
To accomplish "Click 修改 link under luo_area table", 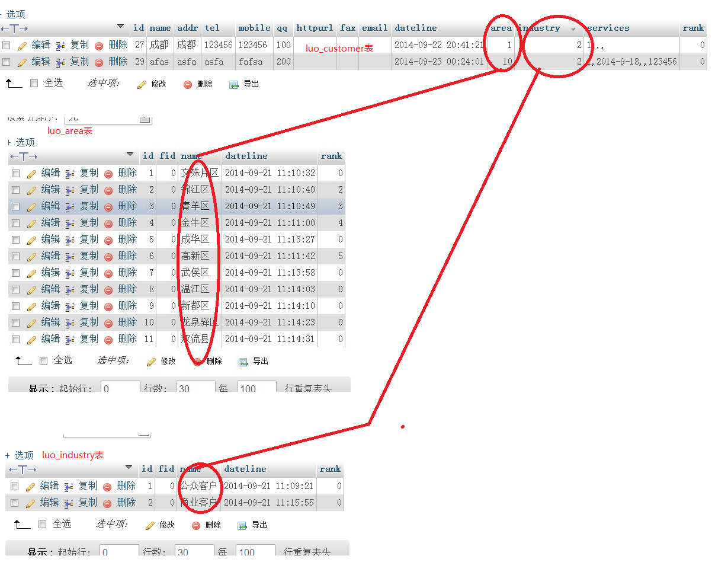I will [x=168, y=362].
